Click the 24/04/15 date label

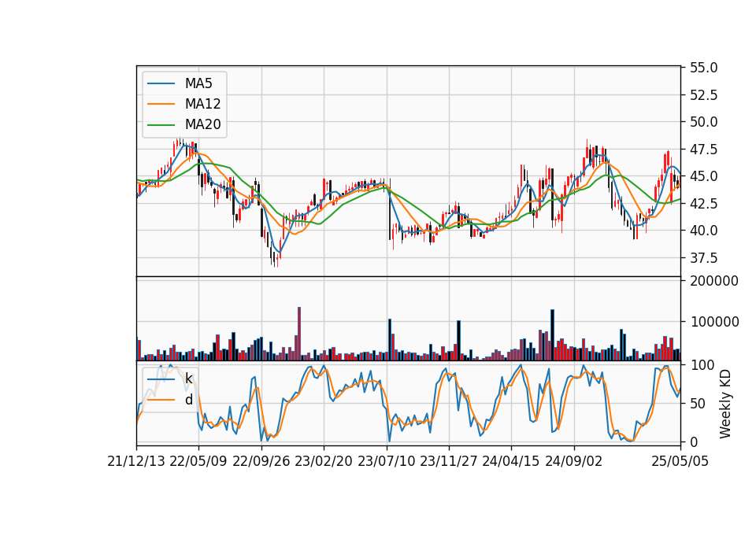point(511,461)
